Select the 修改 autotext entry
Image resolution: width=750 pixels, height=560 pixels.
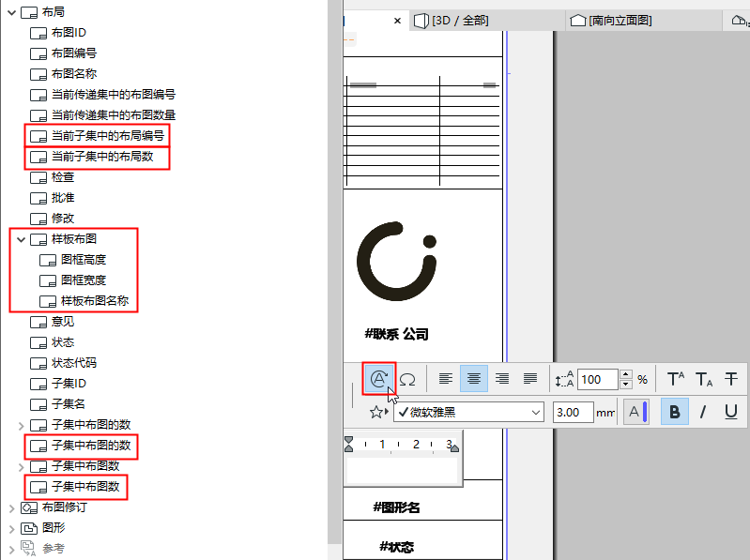[63, 219]
